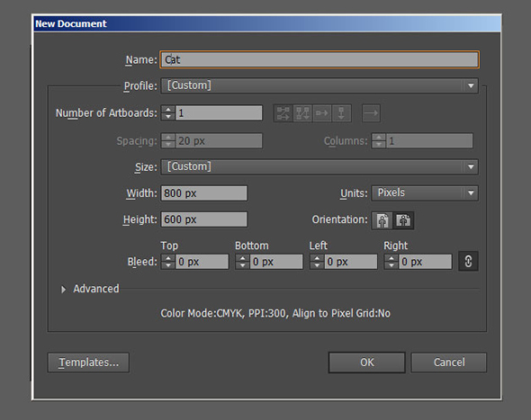Click the Name field containing Cat
This screenshot has width=531, height=420.
(x=319, y=59)
